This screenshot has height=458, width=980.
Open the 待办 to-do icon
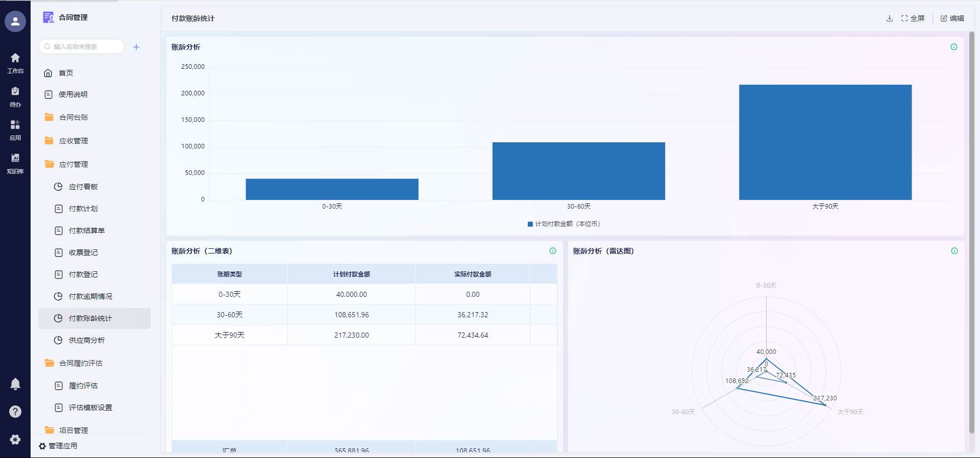pyautogui.click(x=15, y=96)
